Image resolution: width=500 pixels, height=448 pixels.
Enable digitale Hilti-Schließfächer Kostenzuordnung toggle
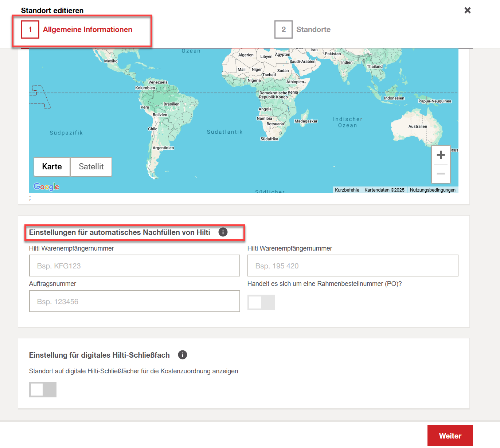click(43, 389)
